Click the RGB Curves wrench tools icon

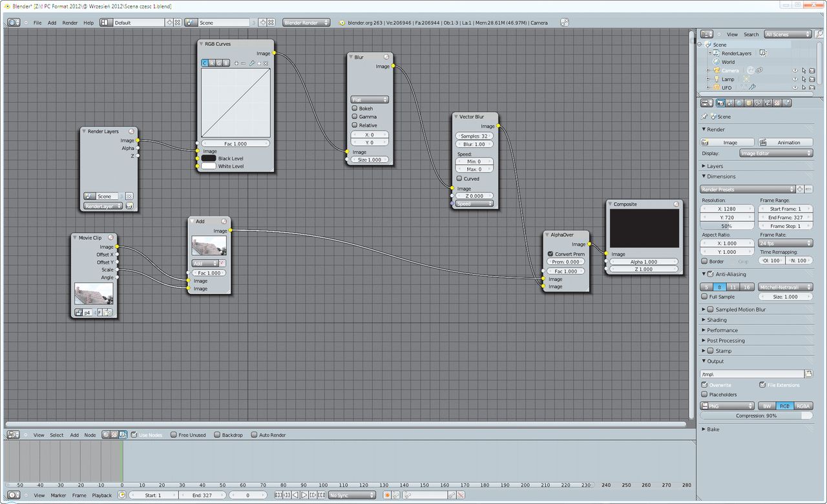pos(252,63)
